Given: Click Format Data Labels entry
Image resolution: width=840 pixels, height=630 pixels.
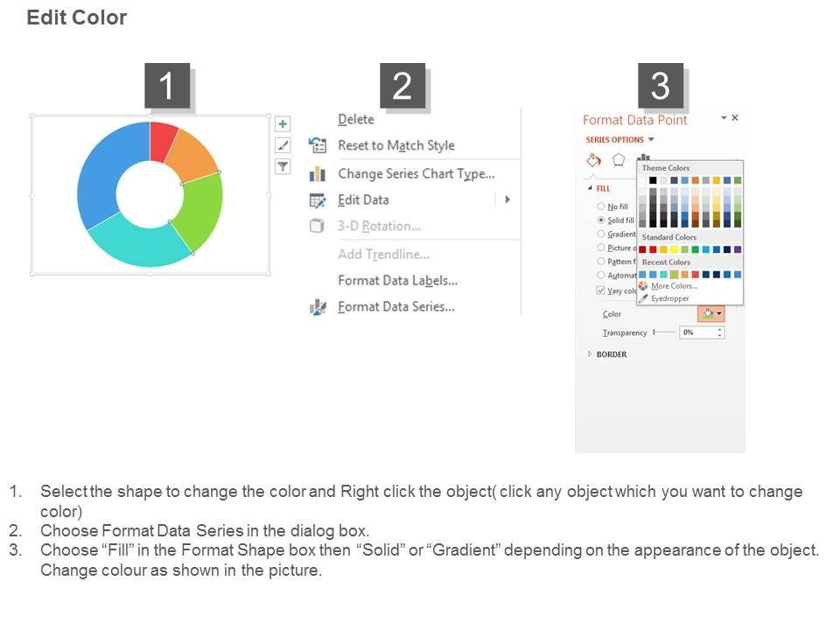Looking at the screenshot, I should click(397, 281).
